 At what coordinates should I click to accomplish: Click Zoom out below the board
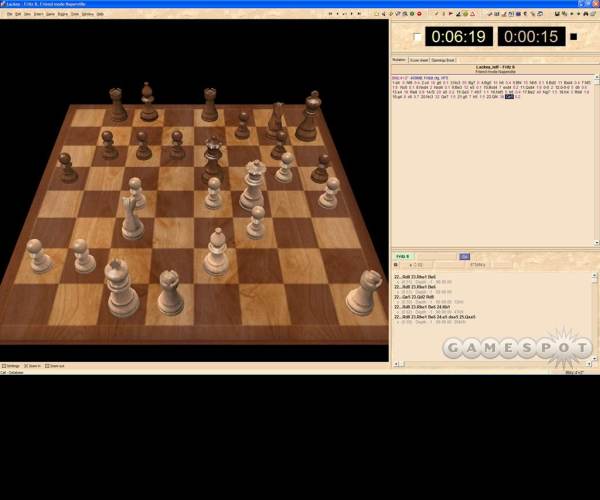click(x=55, y=366)
